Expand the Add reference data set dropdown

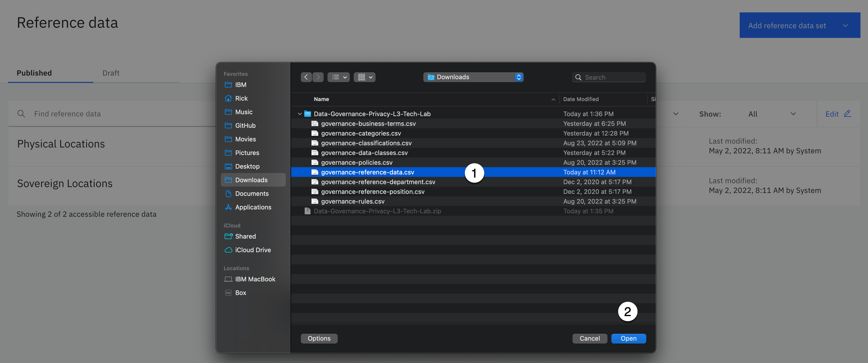point(845,26)
